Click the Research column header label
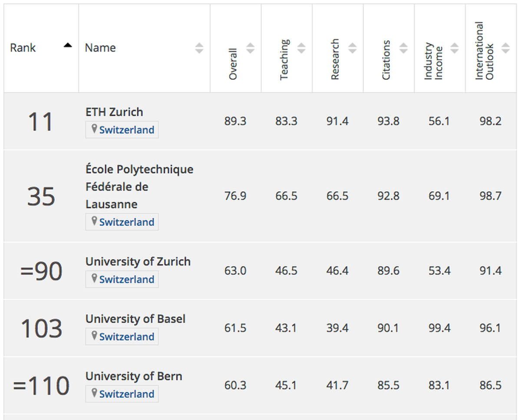The width and height of the screenshot is (521, 420). point(335,59)
